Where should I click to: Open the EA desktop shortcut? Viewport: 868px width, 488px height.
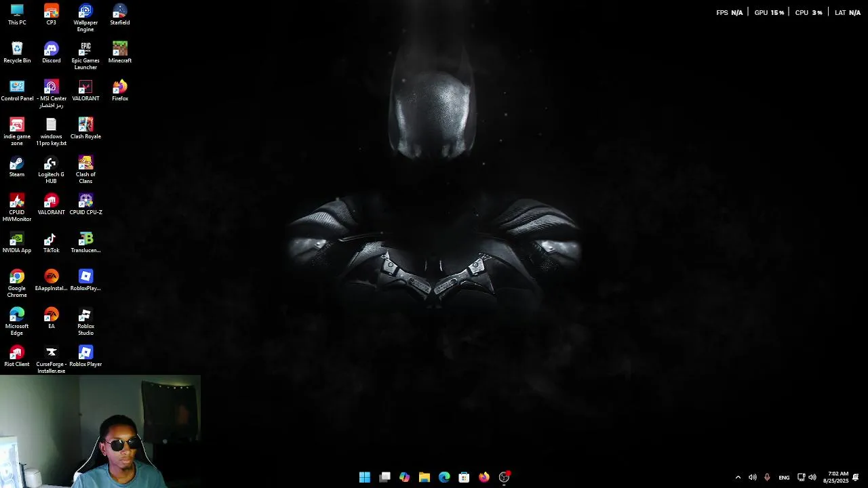pos(51,318)
